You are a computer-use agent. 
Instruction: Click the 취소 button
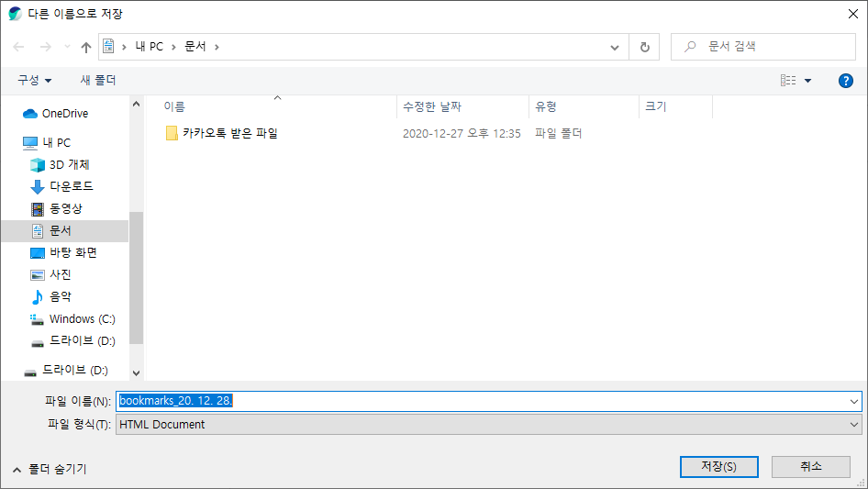(x=810, y=467)
